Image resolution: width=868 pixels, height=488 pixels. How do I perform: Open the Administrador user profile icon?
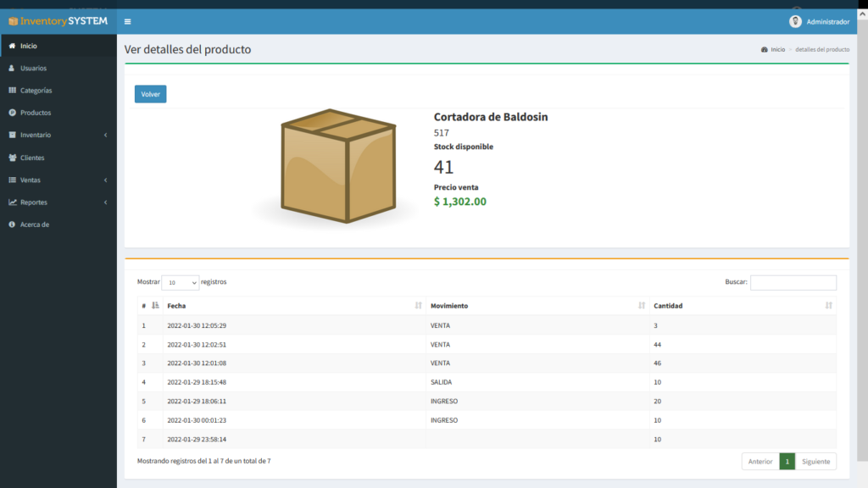click(x=795, y=20)
